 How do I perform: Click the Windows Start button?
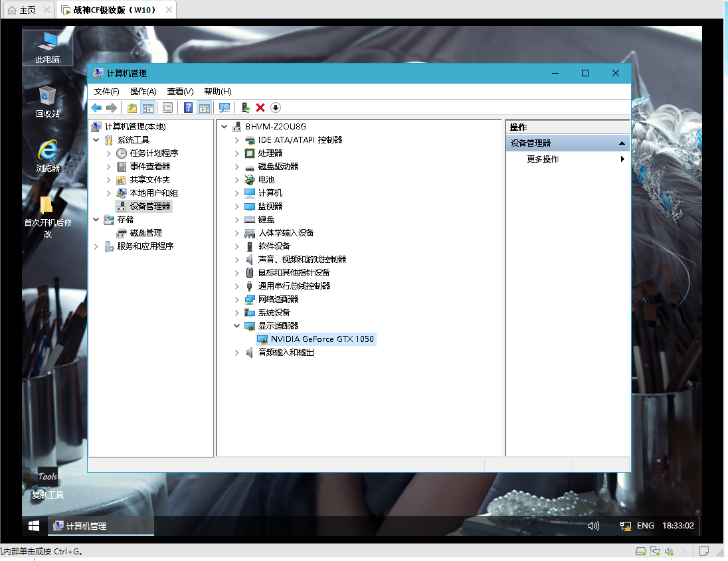[33, 526]
